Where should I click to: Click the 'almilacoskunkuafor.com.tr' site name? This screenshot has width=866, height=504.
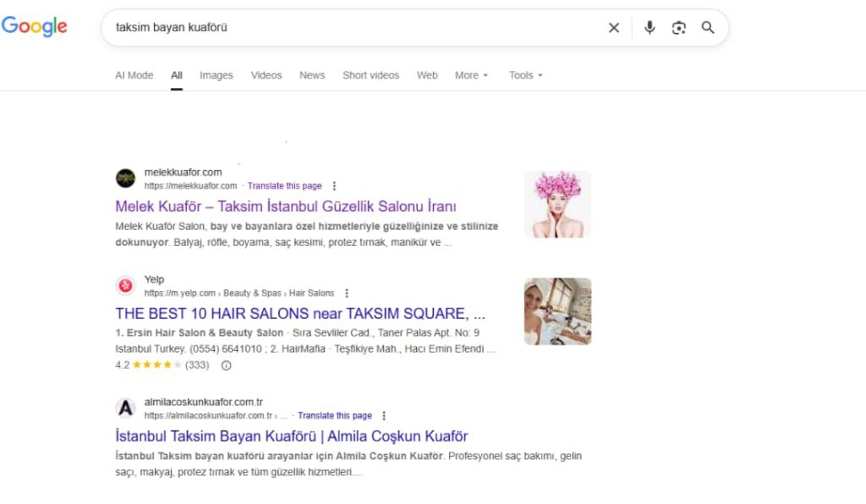point(203,402)
